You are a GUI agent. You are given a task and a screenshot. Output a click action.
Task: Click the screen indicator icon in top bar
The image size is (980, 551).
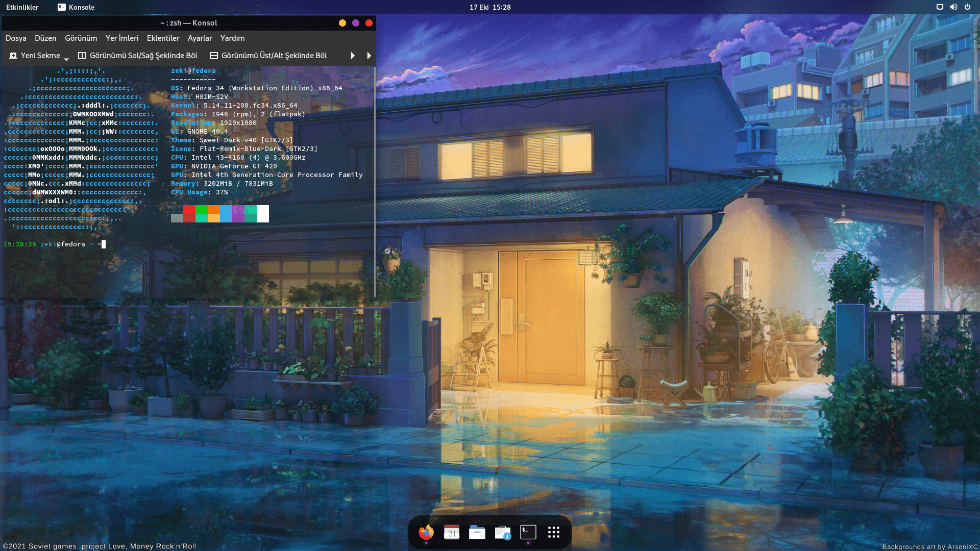click(940, 7)
